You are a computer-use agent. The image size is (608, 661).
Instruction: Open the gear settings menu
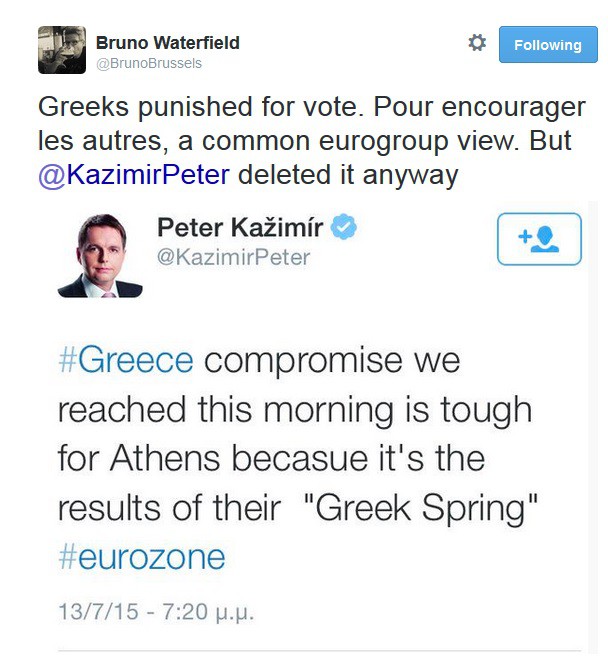[x=477, y=43]
